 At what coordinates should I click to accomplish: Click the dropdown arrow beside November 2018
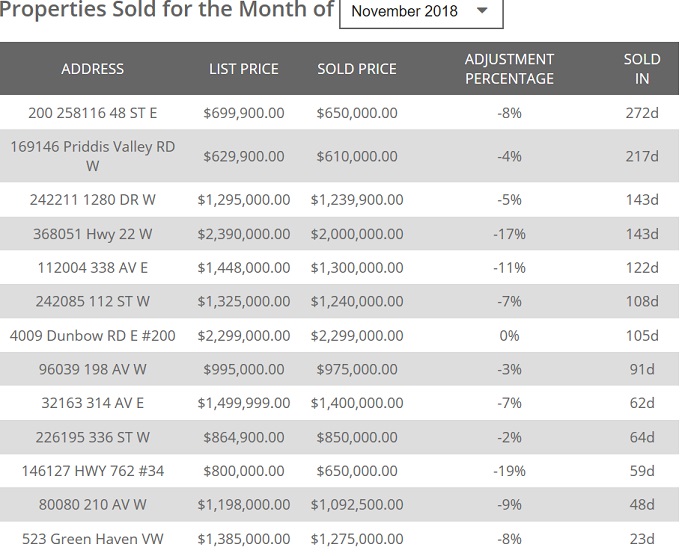pos(482,12)
